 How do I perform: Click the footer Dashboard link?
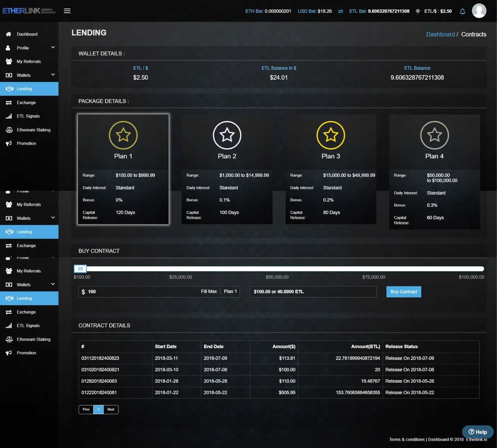click(438, 439)
